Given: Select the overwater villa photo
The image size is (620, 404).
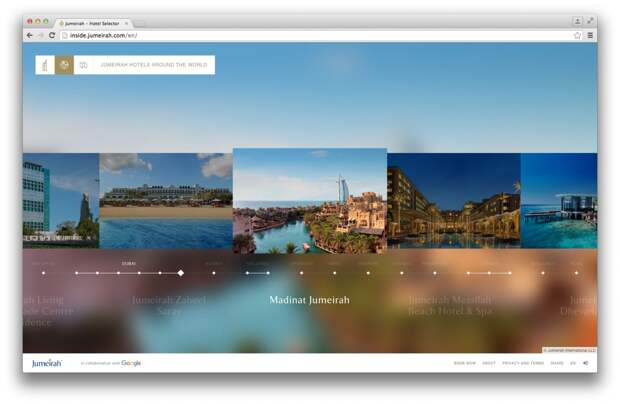Looking at the screenshot, I should pos(559,201).
